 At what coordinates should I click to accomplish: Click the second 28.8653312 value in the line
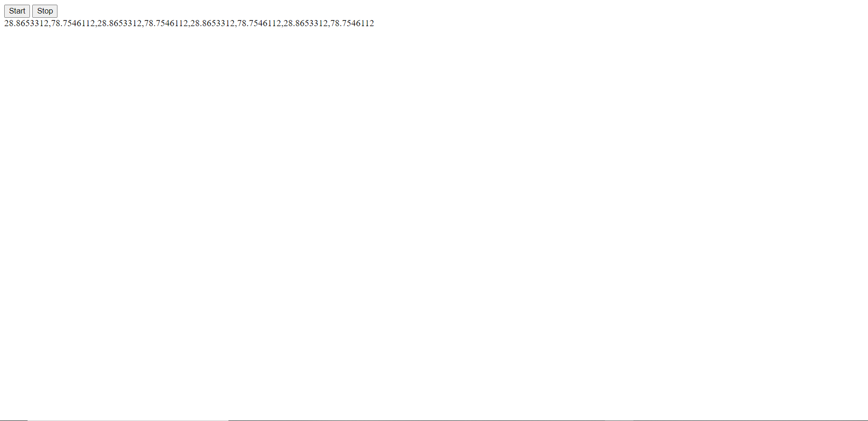(x=120, y=23)
